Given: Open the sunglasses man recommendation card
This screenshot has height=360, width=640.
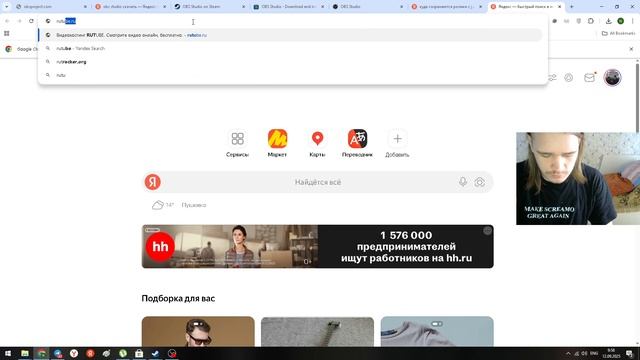Looking at the screenshot, I should pyautogui.click(x=198, y=332).
